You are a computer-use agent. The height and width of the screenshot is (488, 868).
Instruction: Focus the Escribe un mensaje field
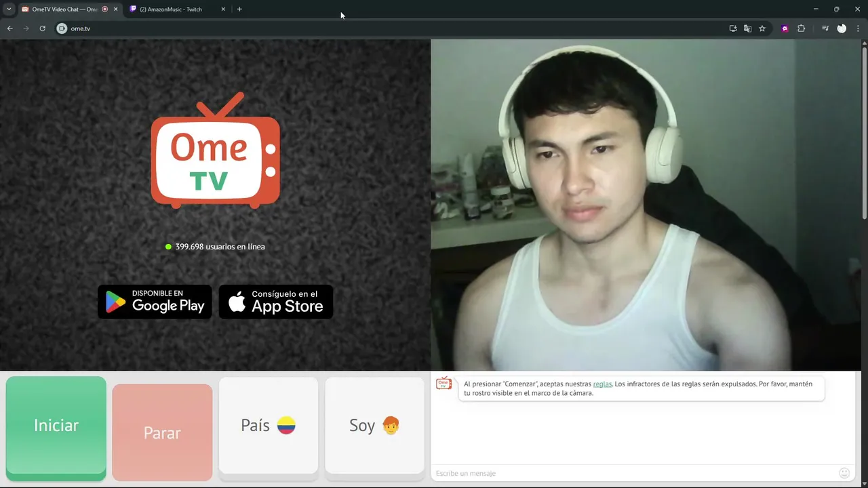click(634, 473)
